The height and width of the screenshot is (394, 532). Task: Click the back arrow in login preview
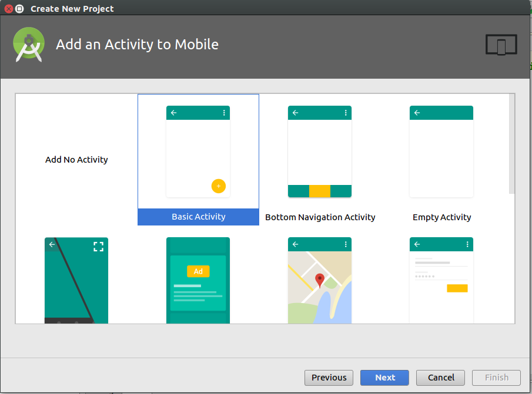click(417, 244)
